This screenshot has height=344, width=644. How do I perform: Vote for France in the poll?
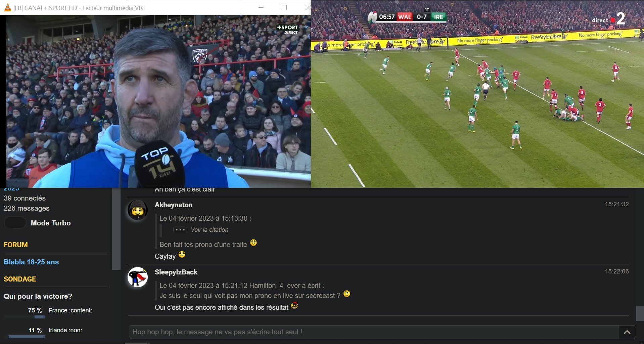click(70, 310)
